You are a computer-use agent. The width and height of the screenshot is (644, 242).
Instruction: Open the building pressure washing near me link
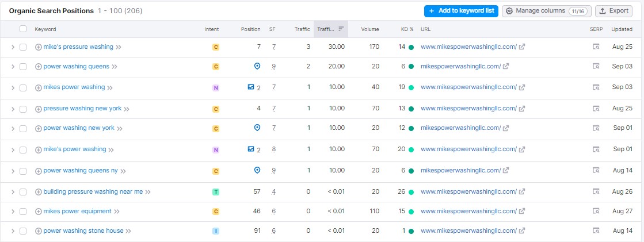93,191
